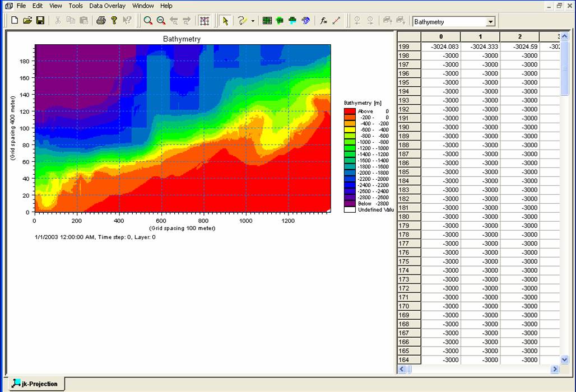Select the Zoom In magnifier tool
The width and height of the screenshot is (576, 392).
pos(148,21)
